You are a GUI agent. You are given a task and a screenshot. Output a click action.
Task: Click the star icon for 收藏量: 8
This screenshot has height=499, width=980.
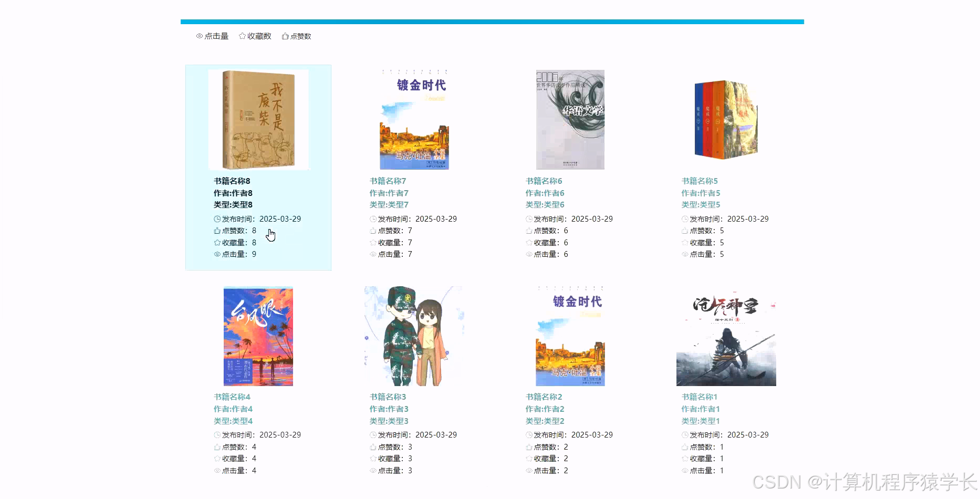[x=217, y=243]
